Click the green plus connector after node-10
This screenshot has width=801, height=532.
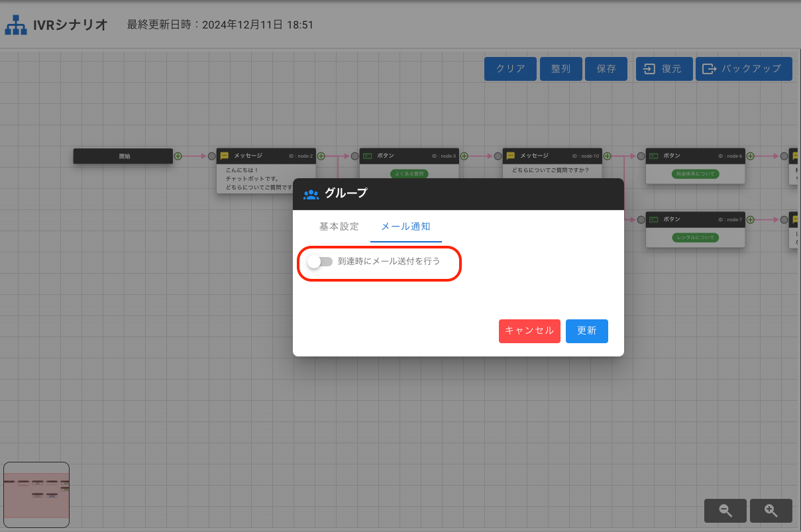click(x=608, y=156)
